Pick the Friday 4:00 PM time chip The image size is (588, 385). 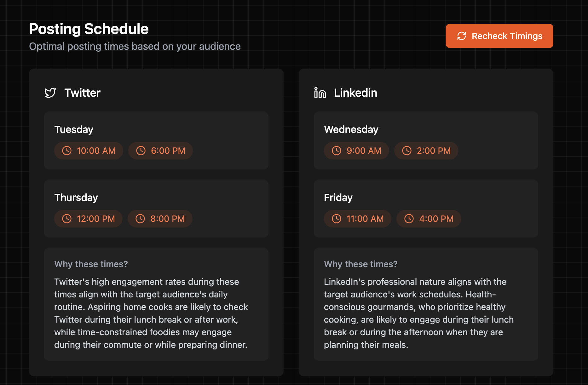tap(429, 219)
